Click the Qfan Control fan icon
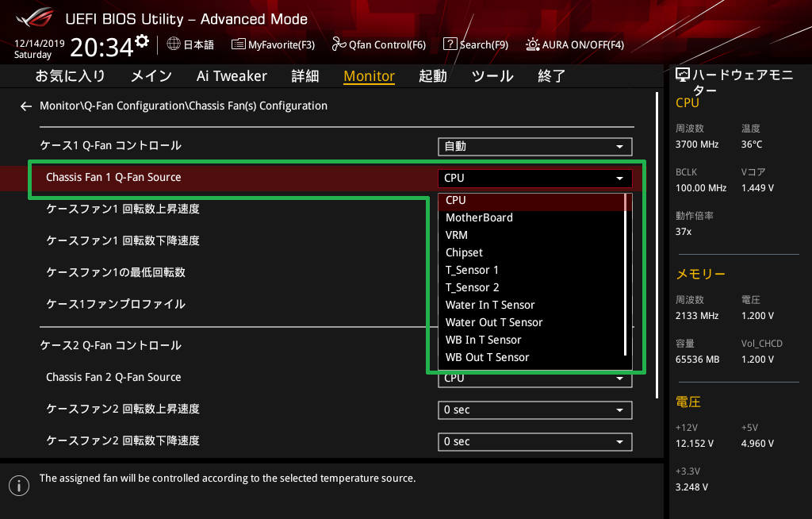812x519 pixels. pyautogui.click(x=339, y=44)
